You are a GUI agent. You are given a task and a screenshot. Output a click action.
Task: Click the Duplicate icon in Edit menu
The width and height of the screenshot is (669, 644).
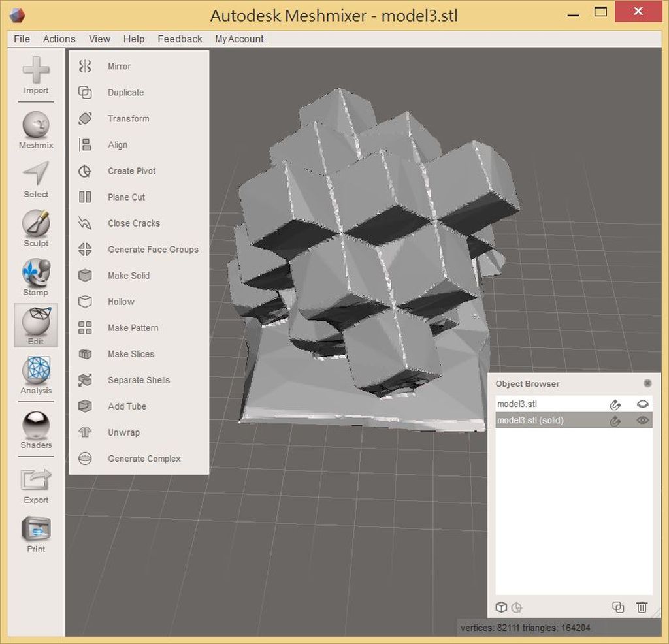point(85,92)
